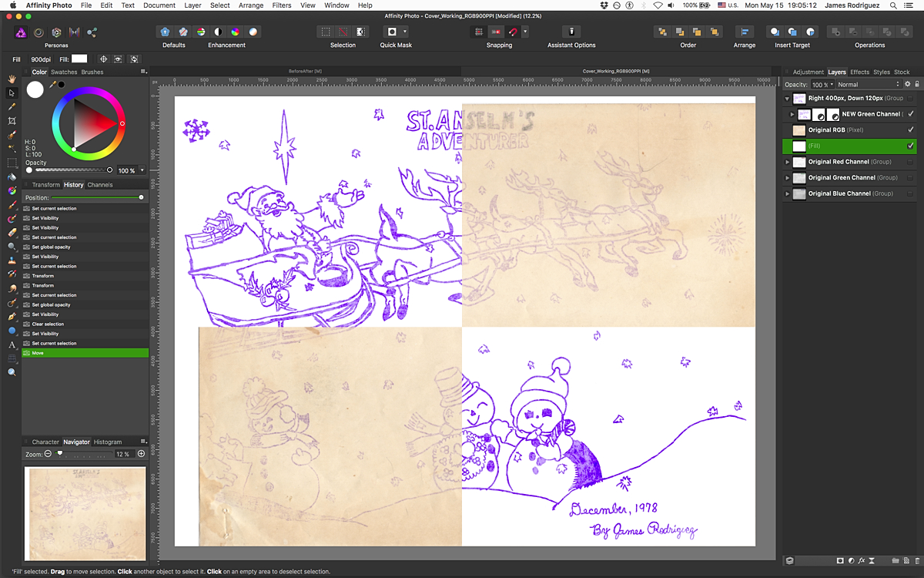Switch to the Liquify persona

pos(38,32)
